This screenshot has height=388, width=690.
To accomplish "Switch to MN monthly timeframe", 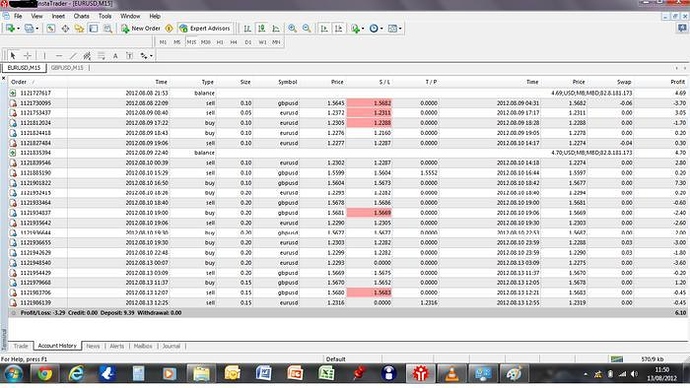I will point(276,42).
